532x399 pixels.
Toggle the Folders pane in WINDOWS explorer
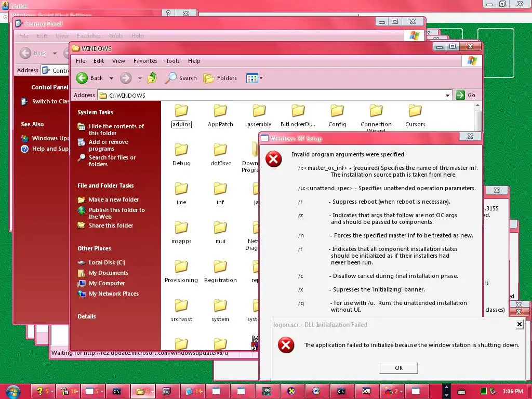point(220,78)
